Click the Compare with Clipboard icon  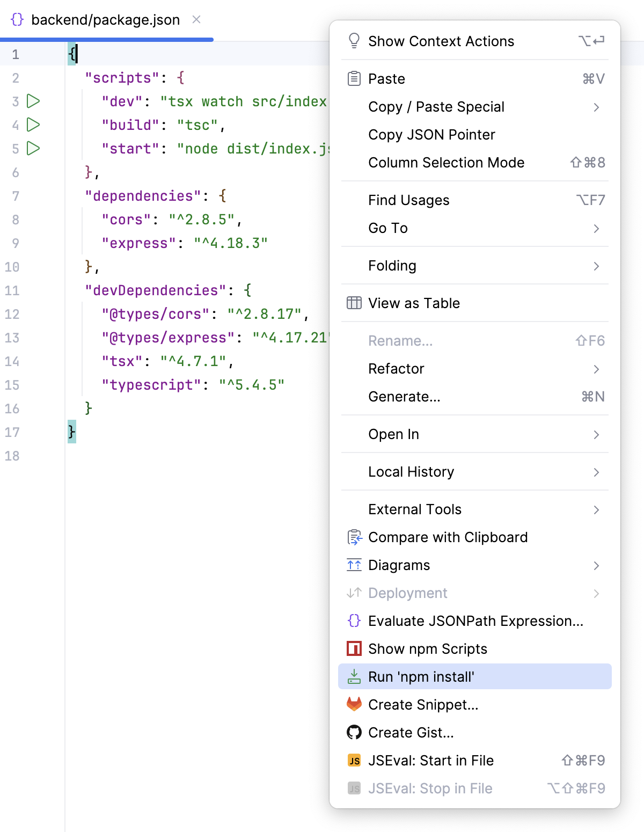tap(354, 537)
